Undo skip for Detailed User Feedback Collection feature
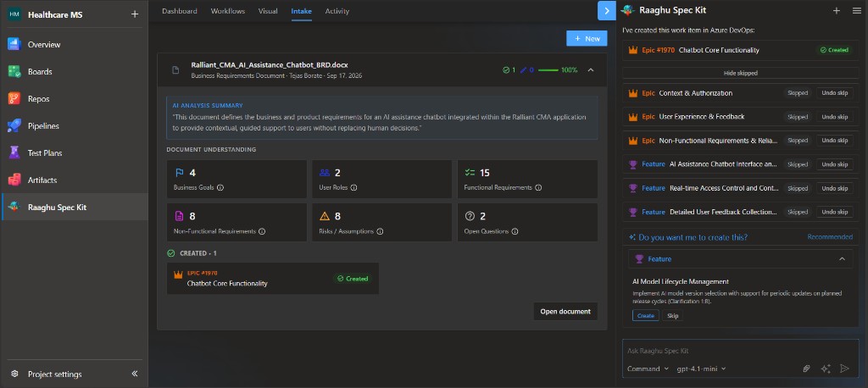Screen dimensions: 868x388 835,212
